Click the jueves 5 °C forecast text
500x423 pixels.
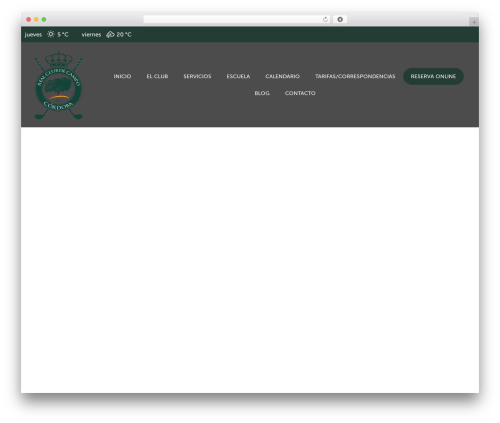click(x=47, y=34)
